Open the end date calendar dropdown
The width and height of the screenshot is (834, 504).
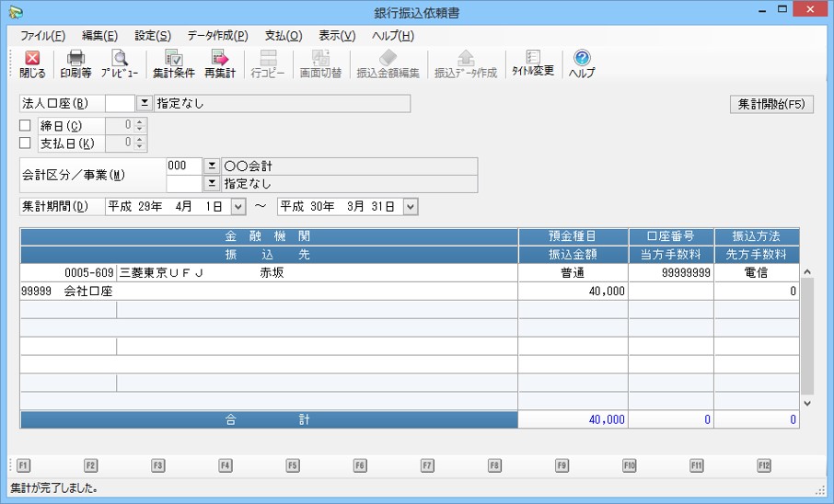[410, 207]
